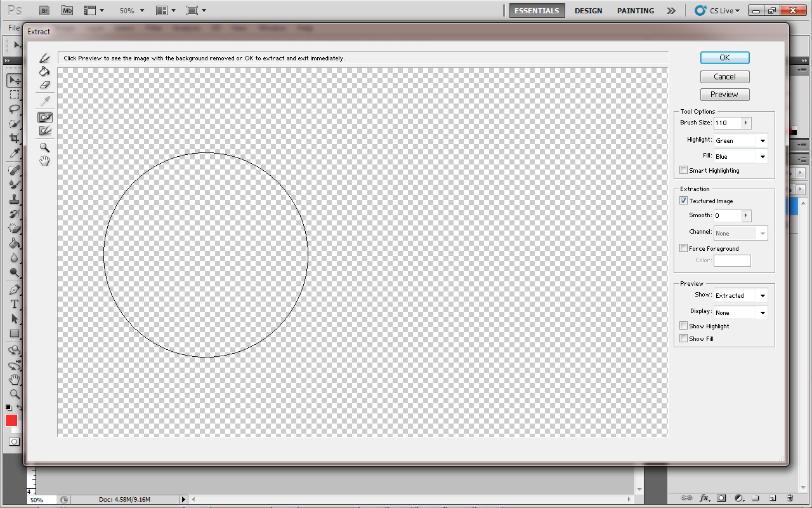This screenshot has width=812, height=508.
Task: Click the Smooth value input field
Action: 727,215
